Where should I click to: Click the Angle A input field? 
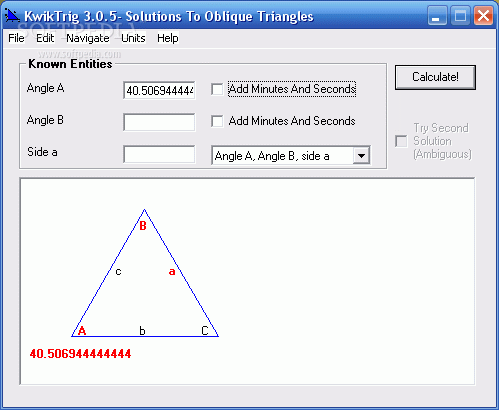[x=159, y=90]
